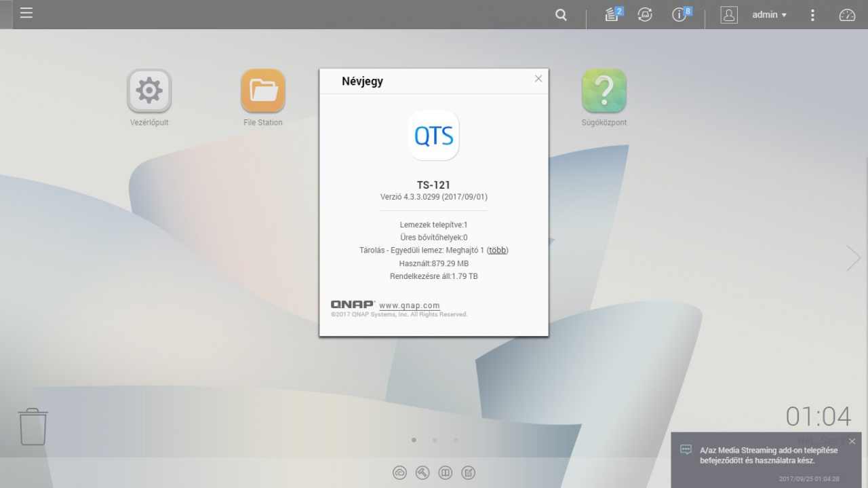Open the main hamburger menu
Screen dimensions: 868x488
tap(26, 13)
